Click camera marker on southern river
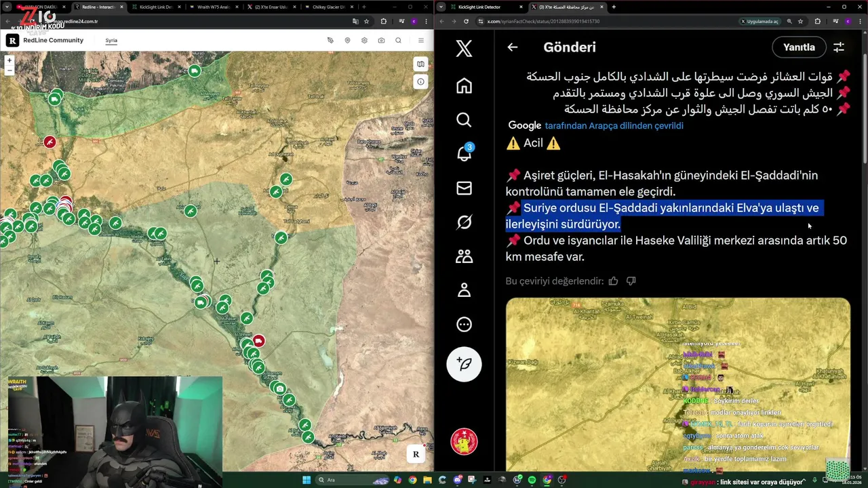 [x=279, y=388]
